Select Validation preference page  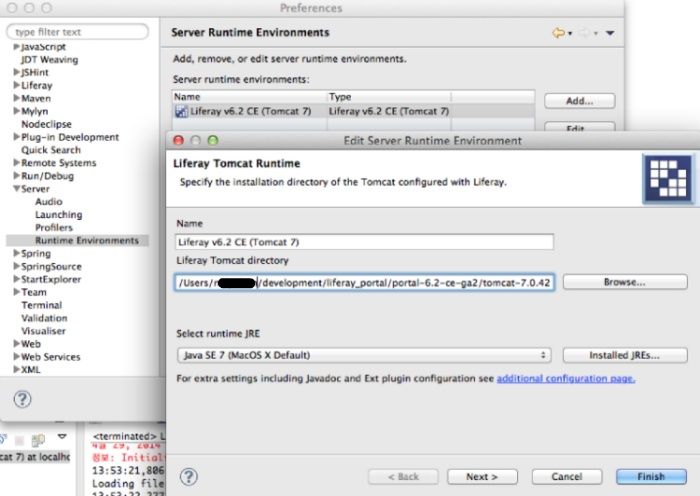coord(44,318)
